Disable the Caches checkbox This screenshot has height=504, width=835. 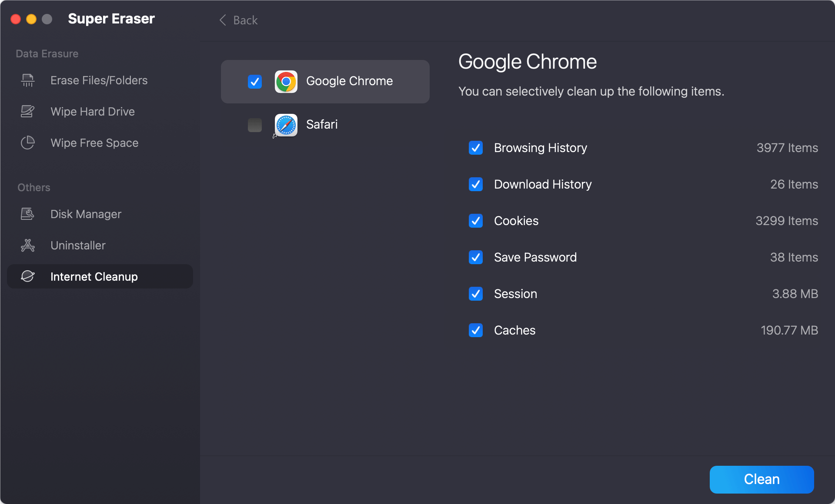(x=476, y=330)
